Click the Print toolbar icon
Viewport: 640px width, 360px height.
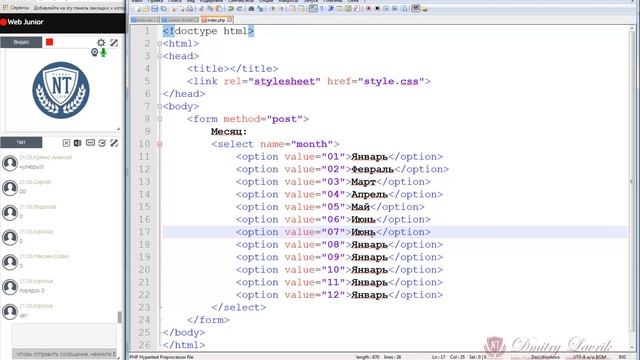point(190,9)
